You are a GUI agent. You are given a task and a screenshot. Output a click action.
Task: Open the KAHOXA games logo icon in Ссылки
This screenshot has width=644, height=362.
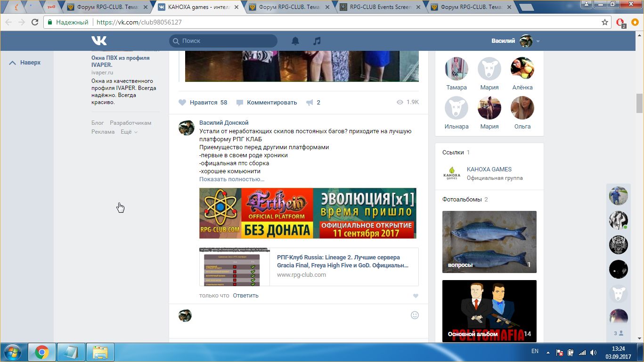452,174
